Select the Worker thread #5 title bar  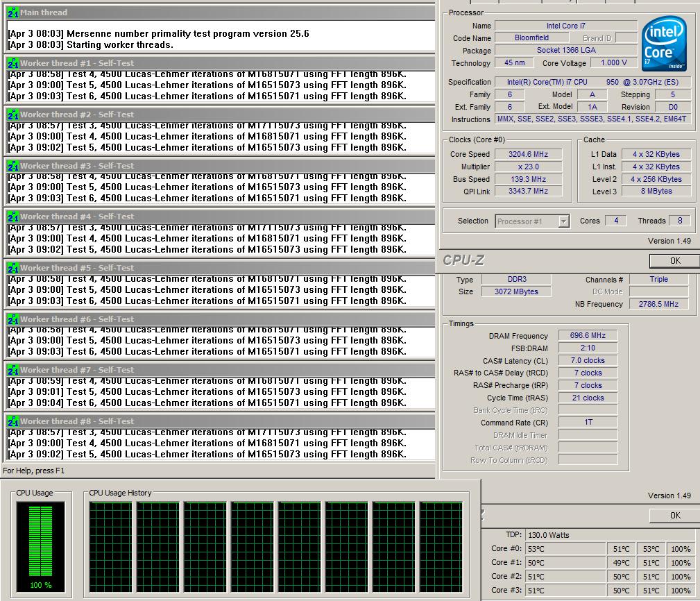[220, 268]
